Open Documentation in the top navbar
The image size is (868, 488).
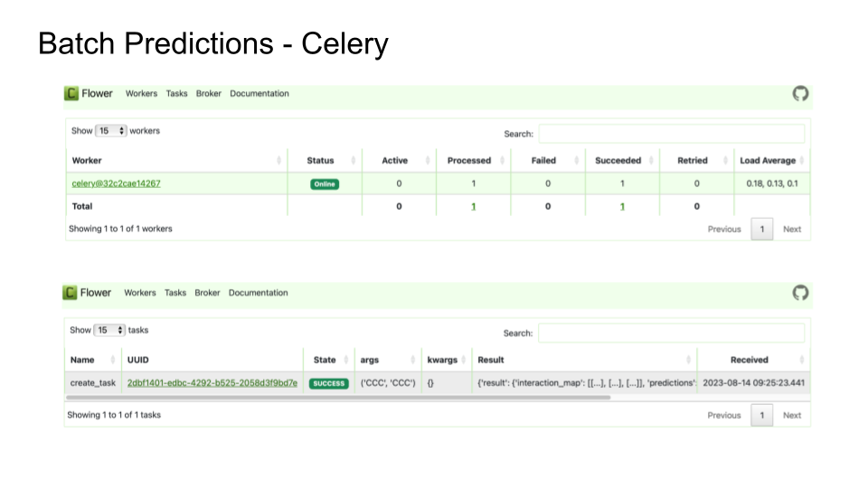[x=259, y=94]
